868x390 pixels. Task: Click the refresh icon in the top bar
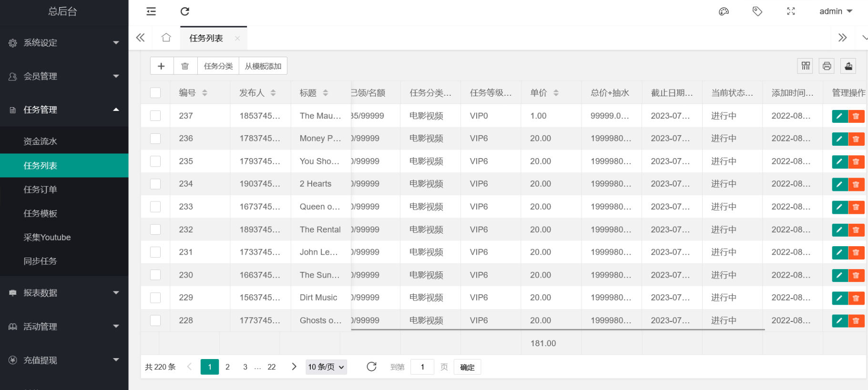185,11
